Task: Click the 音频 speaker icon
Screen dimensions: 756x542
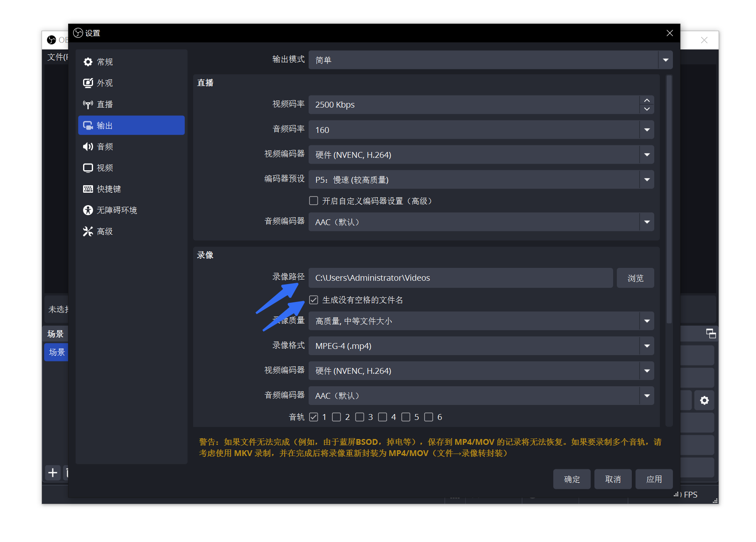Action: (88, 147)
